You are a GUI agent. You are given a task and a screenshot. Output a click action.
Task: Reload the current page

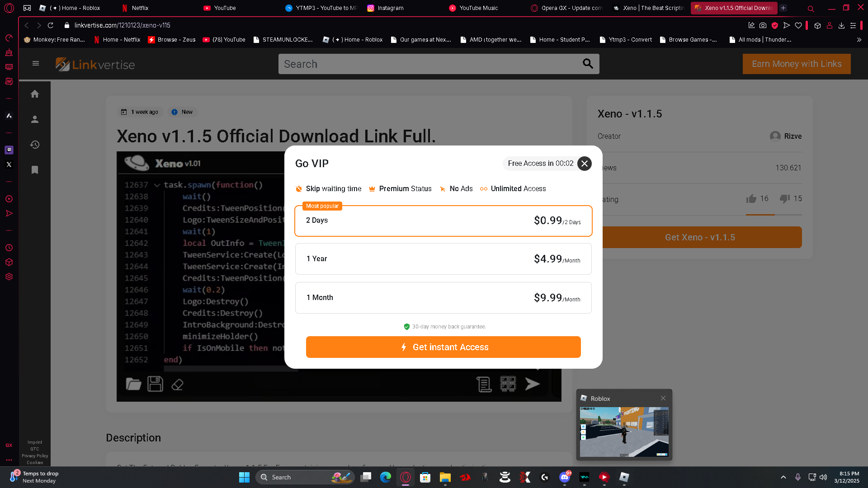[51, 25]
